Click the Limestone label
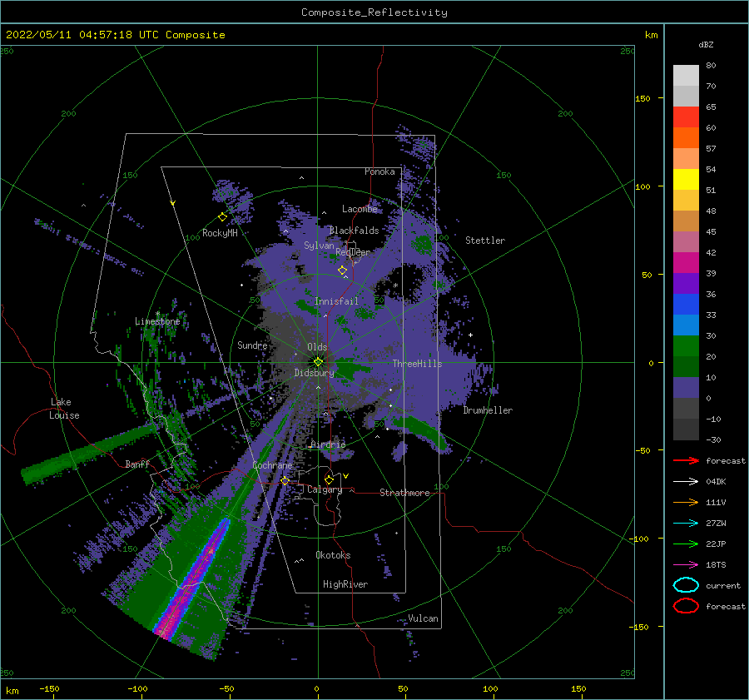Viewport: 749px width, 700px height. click(157, 321)
